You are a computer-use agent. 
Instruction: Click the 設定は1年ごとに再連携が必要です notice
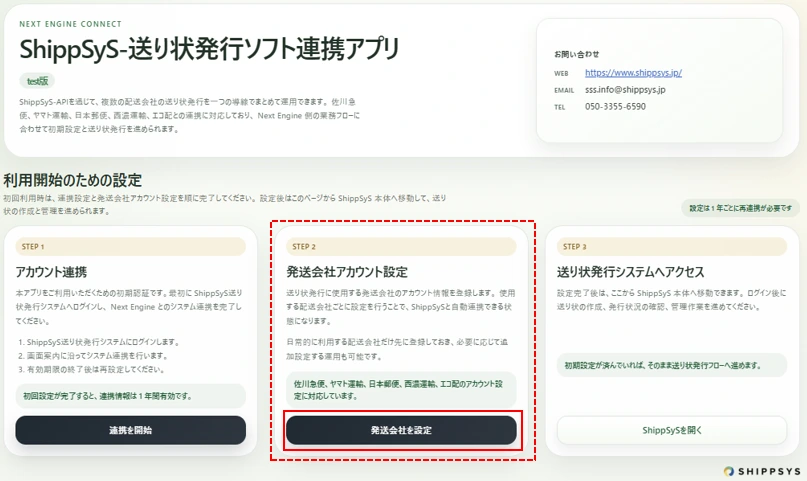coord(741,208)
